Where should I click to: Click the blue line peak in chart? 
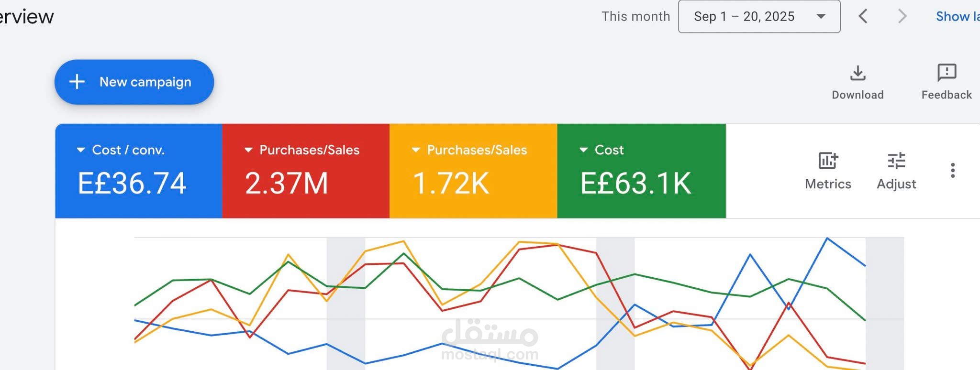point(827,238)
